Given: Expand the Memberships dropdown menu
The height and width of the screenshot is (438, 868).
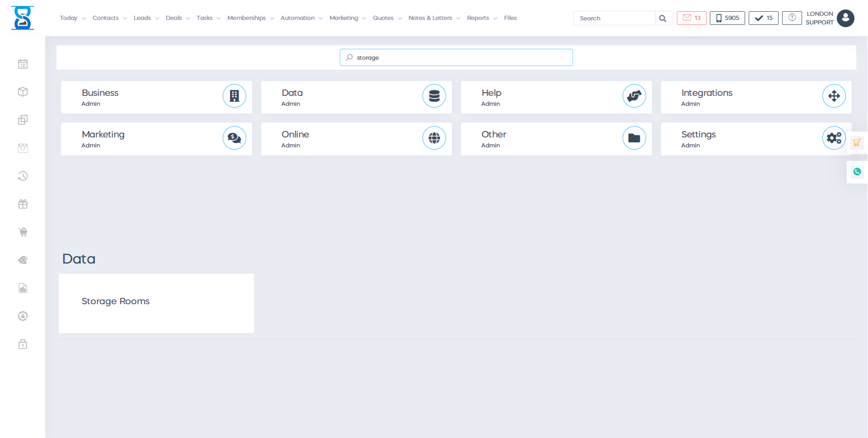Looking at the screenshot, I should tap(250, 18).
